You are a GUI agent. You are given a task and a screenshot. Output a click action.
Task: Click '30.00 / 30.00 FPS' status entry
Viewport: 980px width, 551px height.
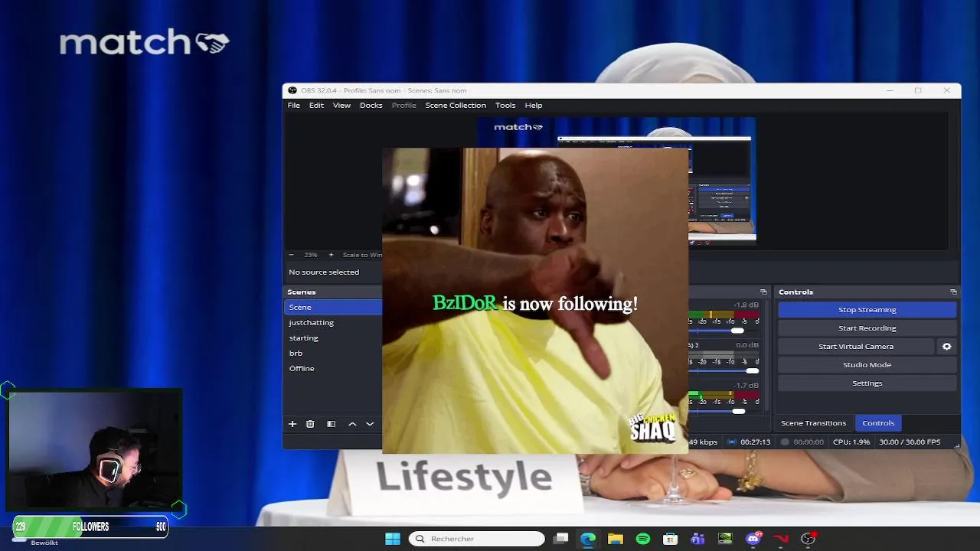click(910, 442)
